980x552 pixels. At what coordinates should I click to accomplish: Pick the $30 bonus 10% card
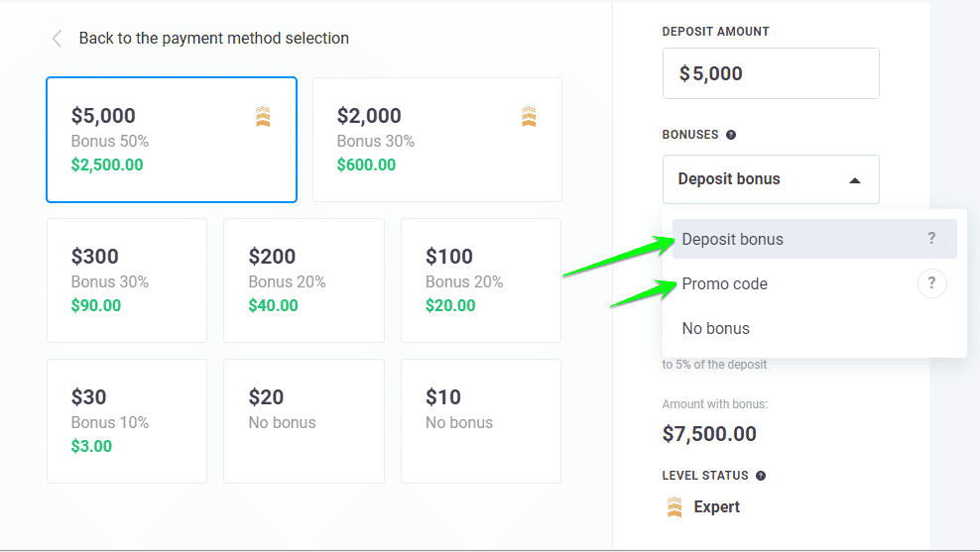127,421
